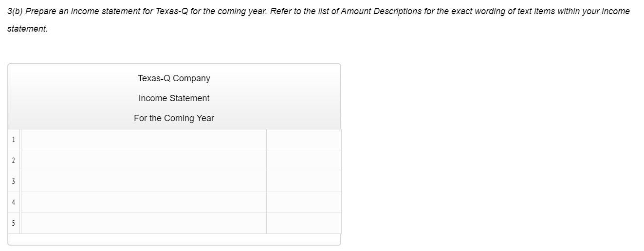Image resolution: width=644 pixels, height=251 pixels.
Task: Click the row 2 description input cell
Action: point(144,161)
